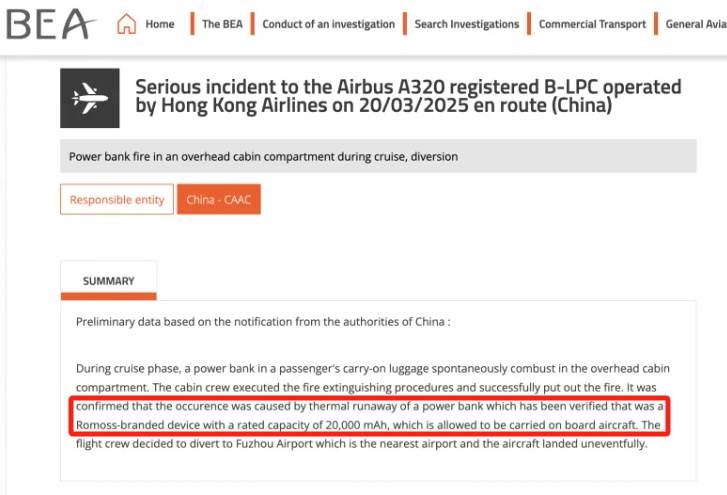Click the Serious incident Airbus A320 title
Viewport: 727px width, 495px height.
pyautogui.click(x=408, y=96)
